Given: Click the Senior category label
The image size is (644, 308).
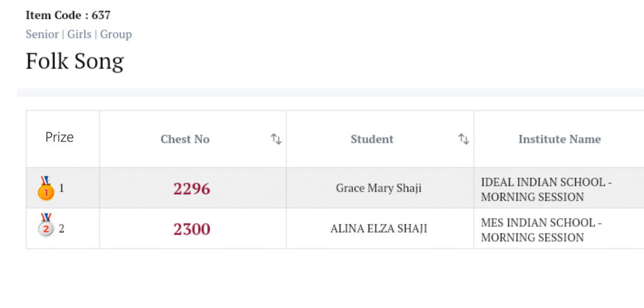Looking at the screenshot, I should point(42,34).
